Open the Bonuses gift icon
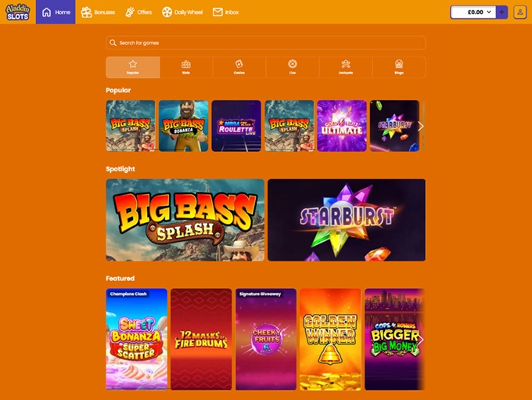 pyautogui.click(x=87, y=13)
